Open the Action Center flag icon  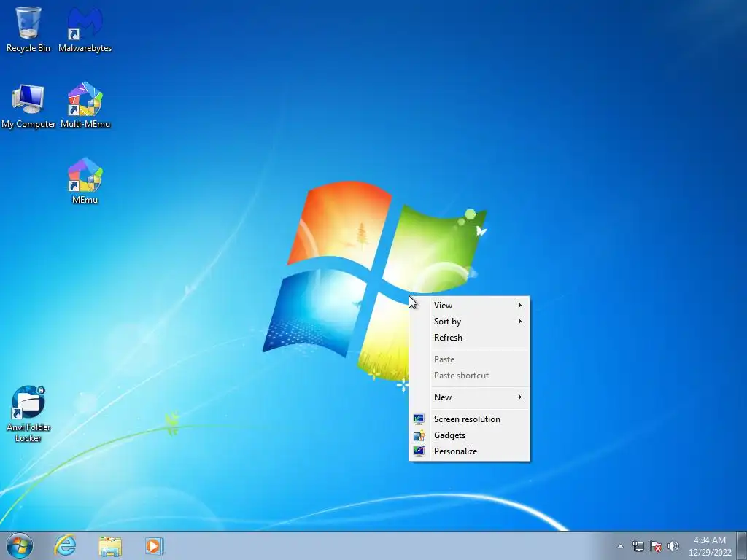tap(656, 546)
